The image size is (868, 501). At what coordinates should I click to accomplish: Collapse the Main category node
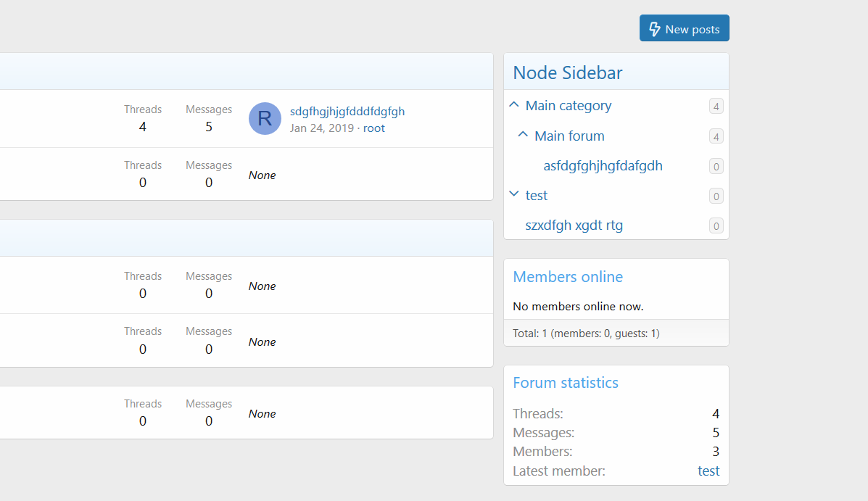point(514,105)
